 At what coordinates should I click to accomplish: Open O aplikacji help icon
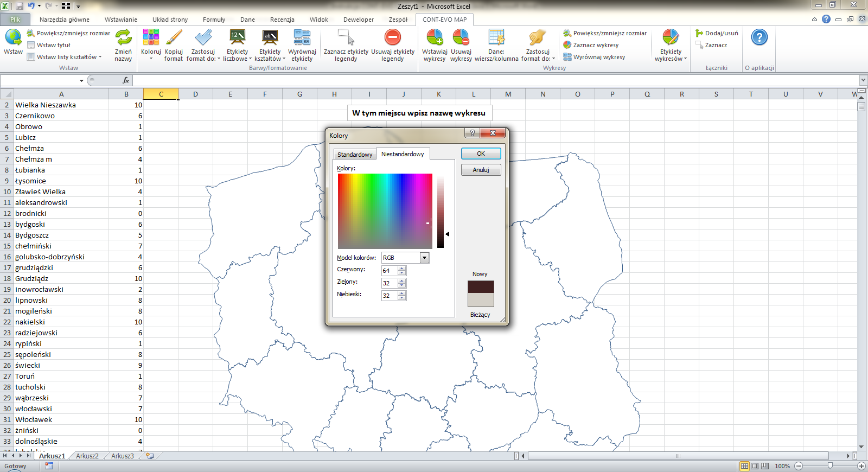point(759,37)
